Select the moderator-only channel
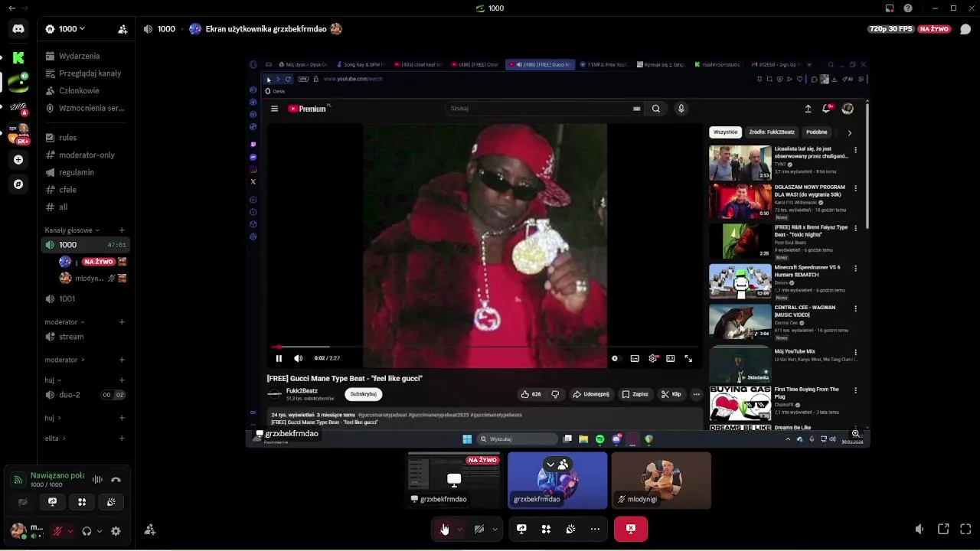 coord(86,155)
